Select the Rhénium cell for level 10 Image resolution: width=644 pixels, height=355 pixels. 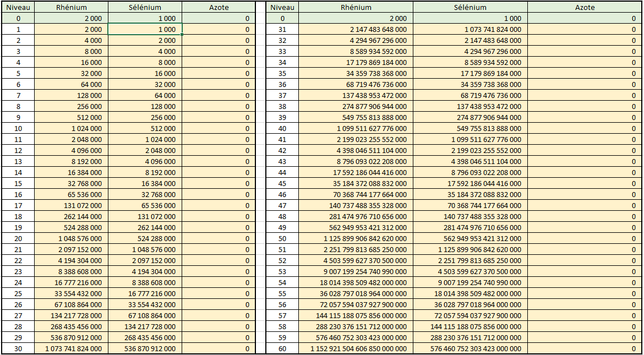click(71, 128)
